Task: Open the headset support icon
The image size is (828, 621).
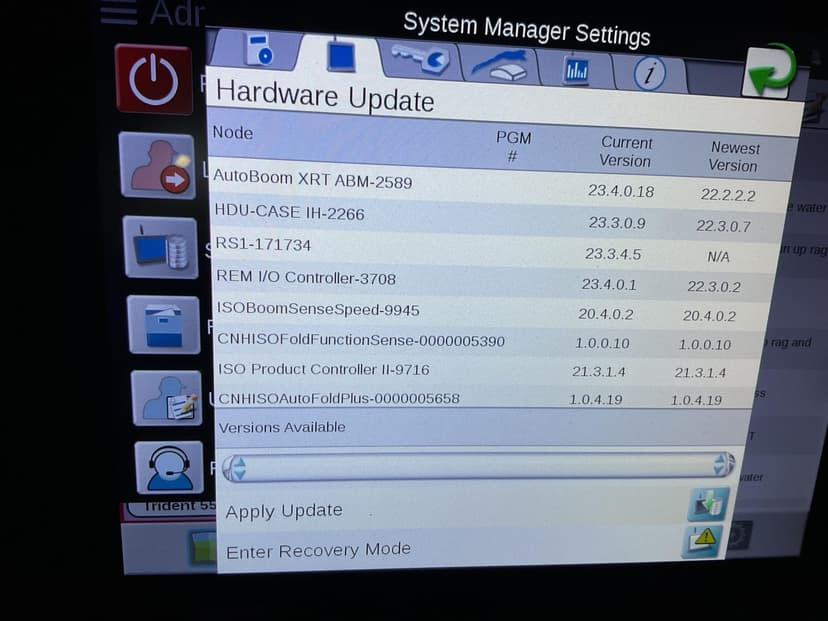Action: click(169, 468)
